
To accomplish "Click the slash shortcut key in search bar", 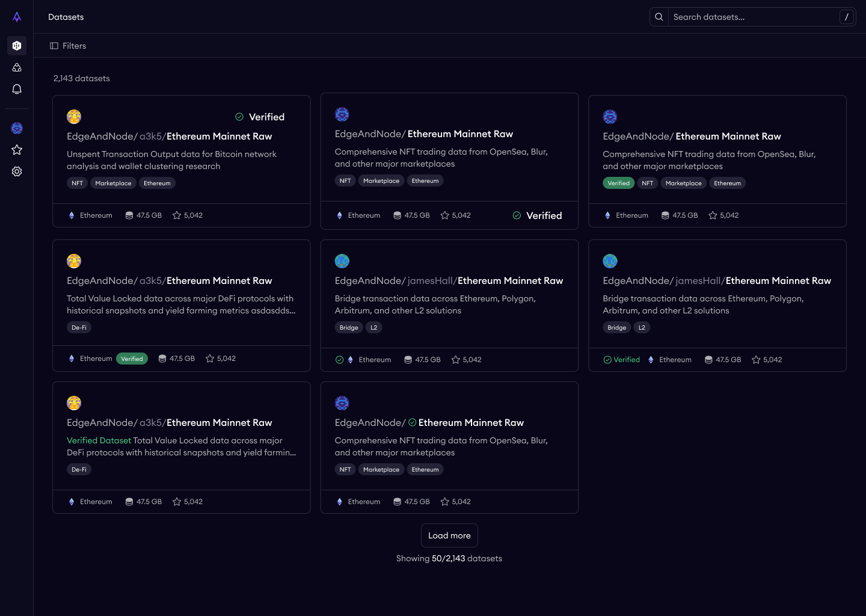I will pos(846,17).
